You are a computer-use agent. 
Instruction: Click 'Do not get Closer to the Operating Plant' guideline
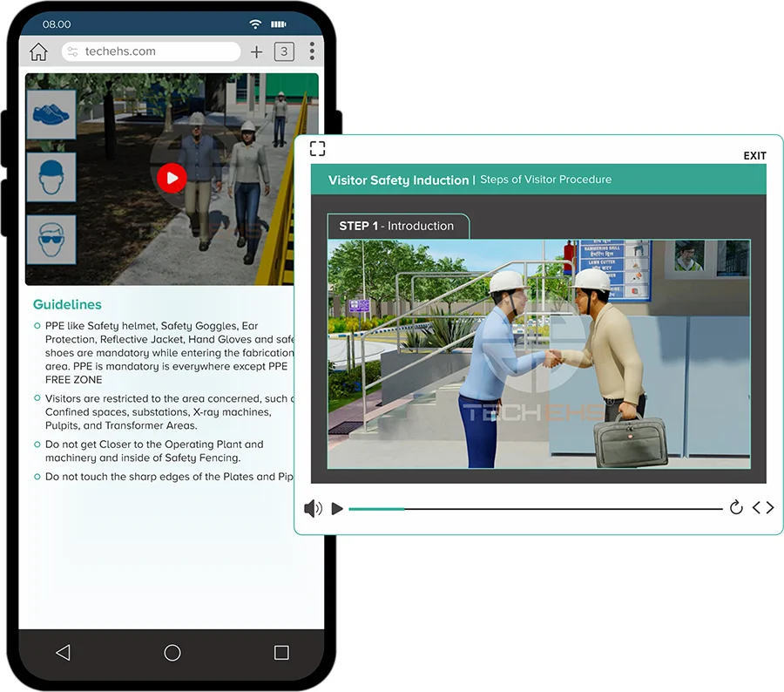point(154,451)
